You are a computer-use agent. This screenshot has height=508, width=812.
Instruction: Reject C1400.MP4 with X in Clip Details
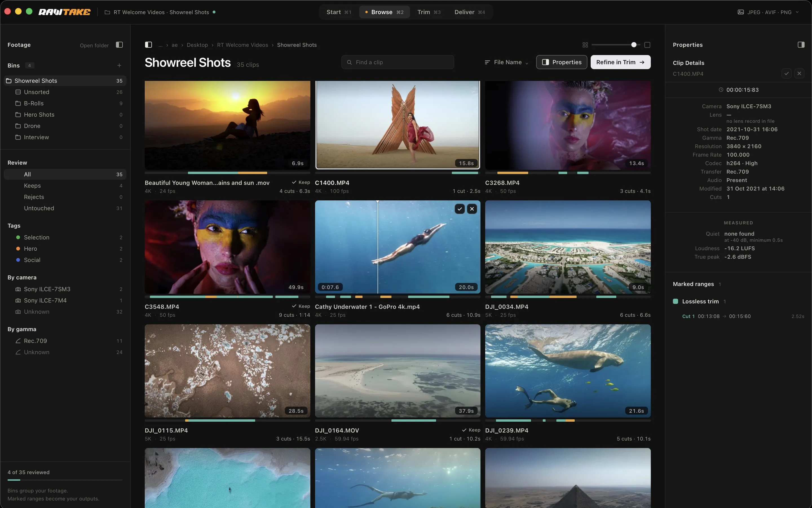[x=799, y=73]
